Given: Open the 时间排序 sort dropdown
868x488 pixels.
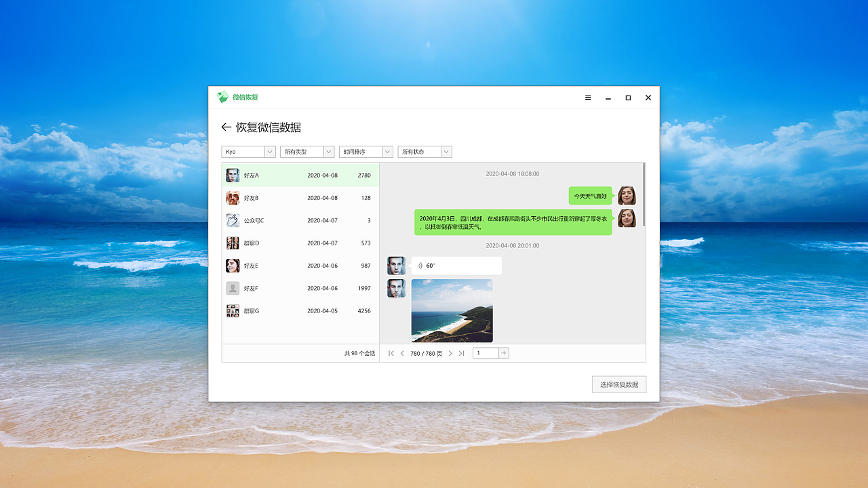Looking at the screenshot, I should pos(366,152).
